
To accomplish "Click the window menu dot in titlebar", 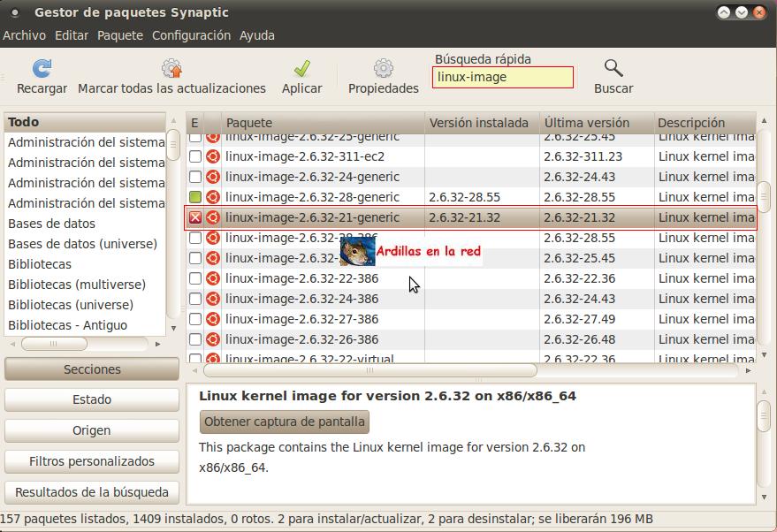I will (15, 13).
